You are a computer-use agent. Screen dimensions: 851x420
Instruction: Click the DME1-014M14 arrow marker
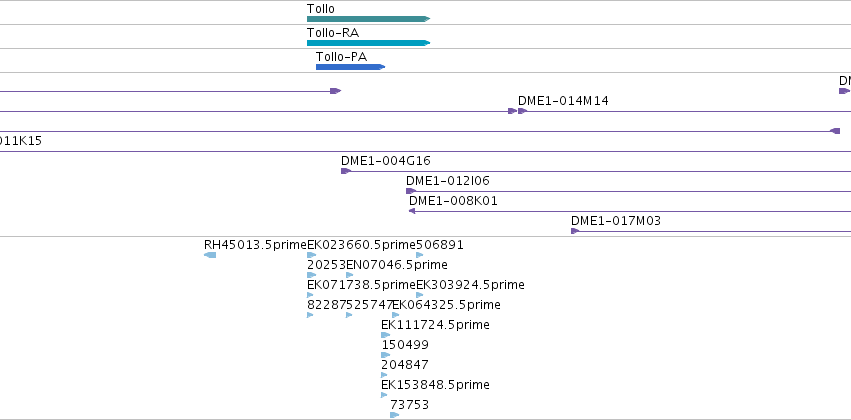[x=523, y=111]
